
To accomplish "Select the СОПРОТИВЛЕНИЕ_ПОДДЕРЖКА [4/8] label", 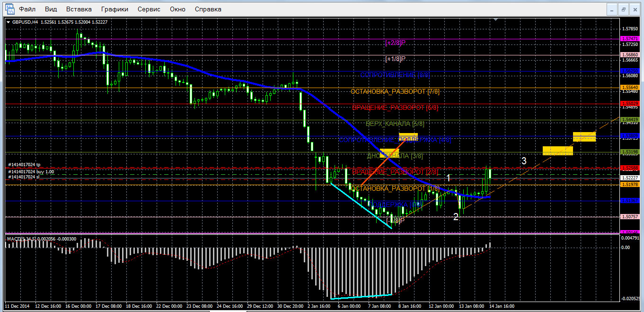I will (x=395, y=140).
